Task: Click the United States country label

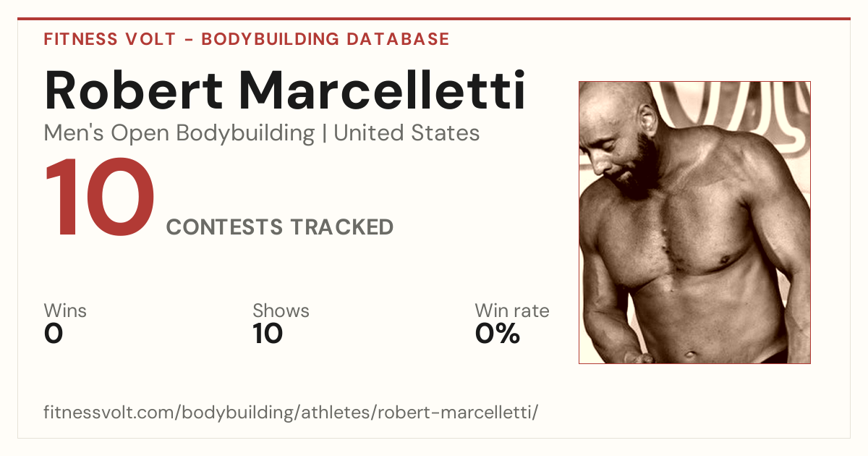Action: (x=407, y=133)
